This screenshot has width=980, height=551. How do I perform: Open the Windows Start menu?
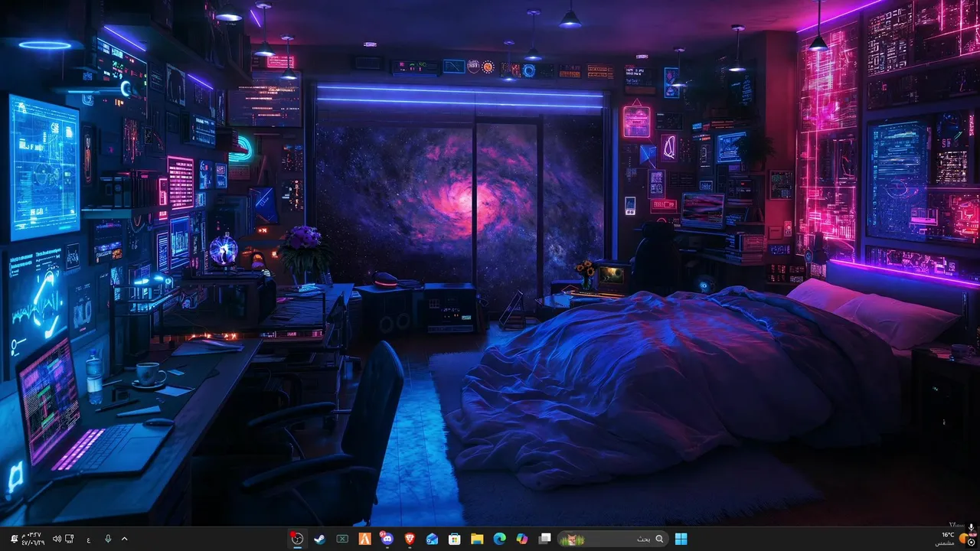(x=681, y=539)
